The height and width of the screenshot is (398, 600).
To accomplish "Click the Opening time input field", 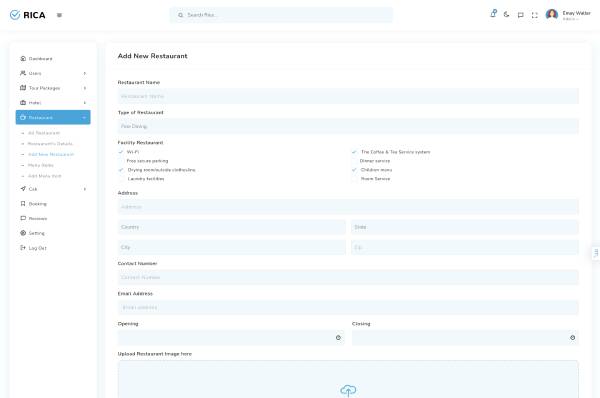I will [231, 338].
